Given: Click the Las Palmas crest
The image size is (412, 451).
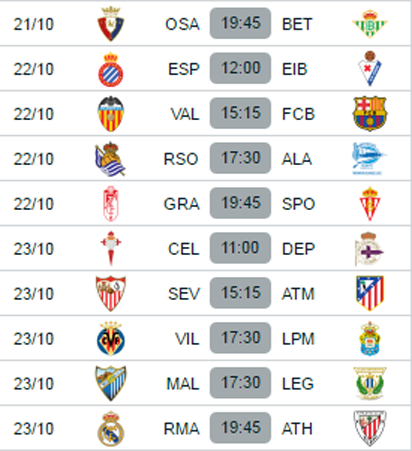Looking at the screenshot, I should [370, 338].
